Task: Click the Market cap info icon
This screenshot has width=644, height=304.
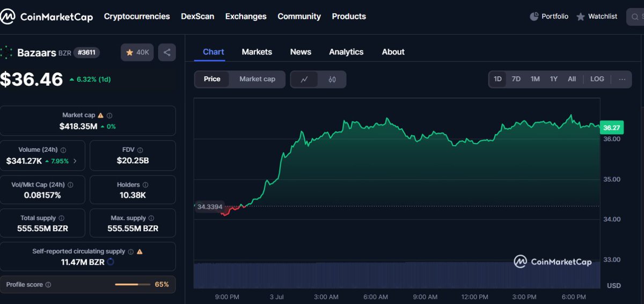Action: [x=109, y=115]
